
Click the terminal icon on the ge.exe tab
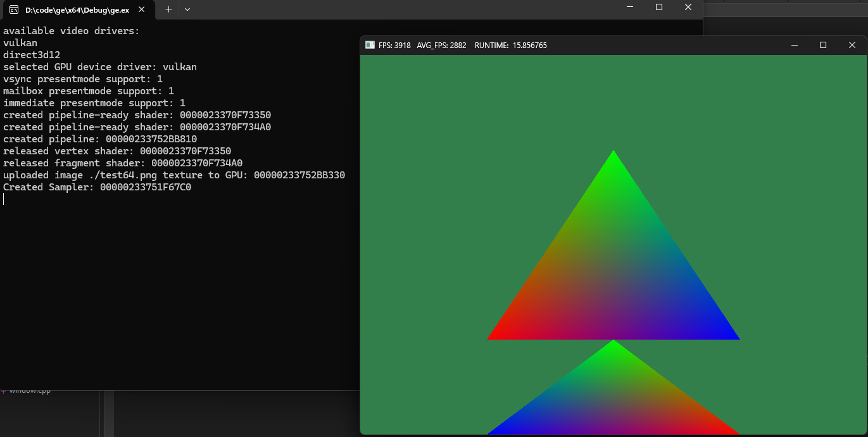pyautogui.click(x=13, y=9)
